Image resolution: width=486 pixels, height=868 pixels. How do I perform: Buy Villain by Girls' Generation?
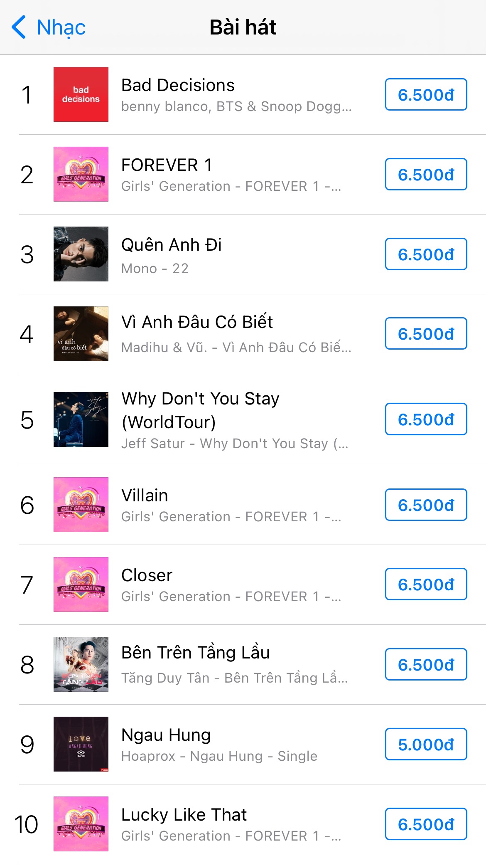[426, 505]
